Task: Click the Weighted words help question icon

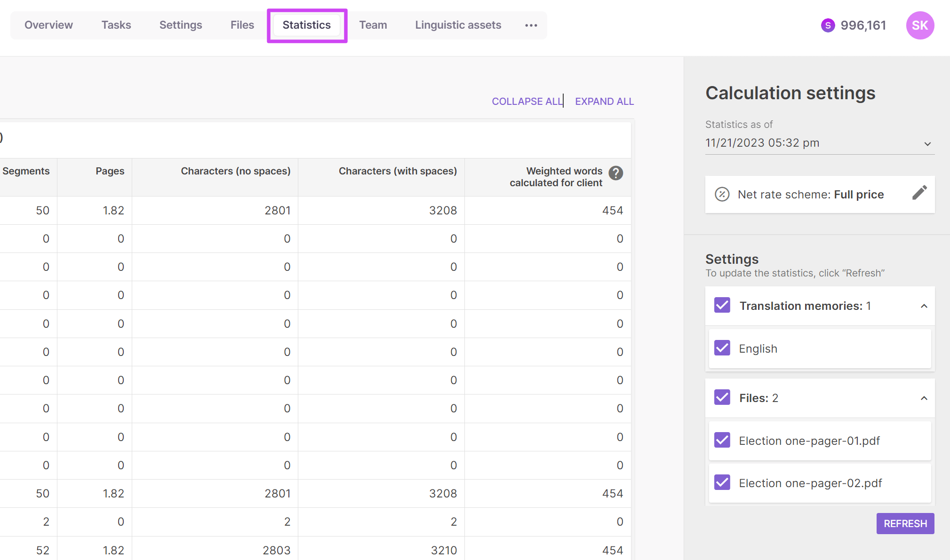Action: point(616,173)
